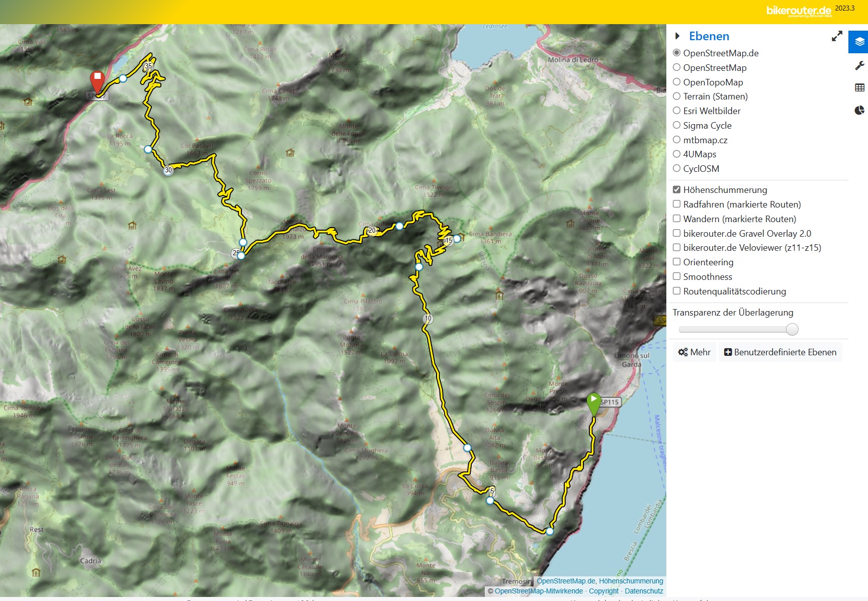Click the bikerouter.de logo
The width and height of the screenshot is (868, 601).
coord(798,11)
